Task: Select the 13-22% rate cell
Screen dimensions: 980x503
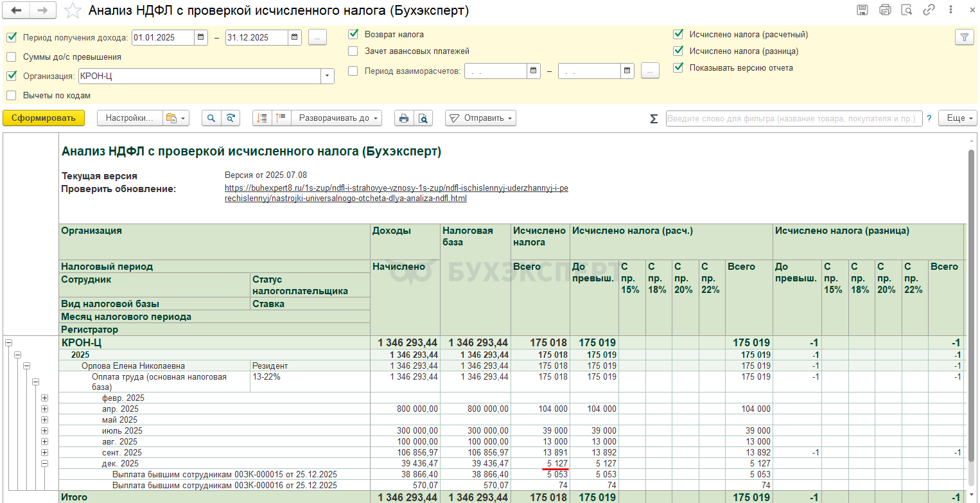Action: pyautogui.click(x=311, y=382)
